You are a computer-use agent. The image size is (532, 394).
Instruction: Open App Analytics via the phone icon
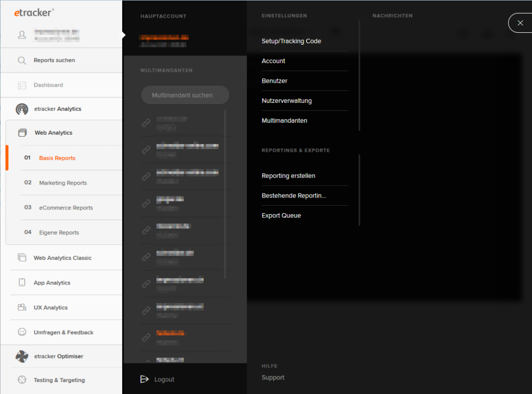coord(22,282)
